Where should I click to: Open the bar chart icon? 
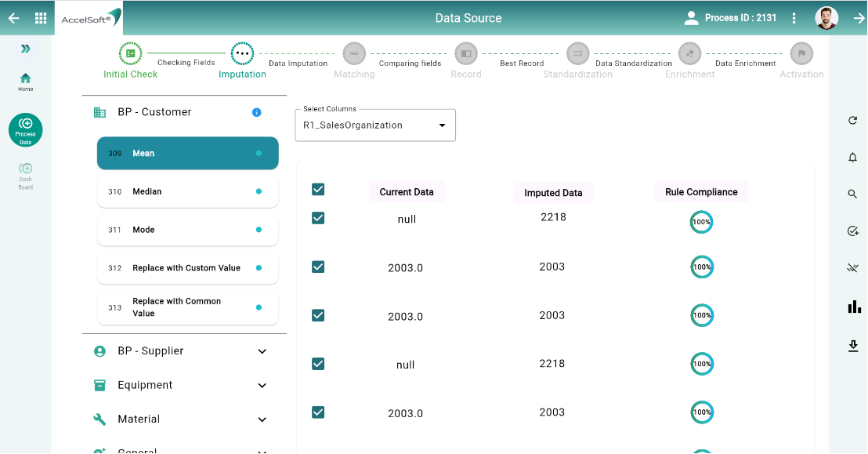click(854, 307)
